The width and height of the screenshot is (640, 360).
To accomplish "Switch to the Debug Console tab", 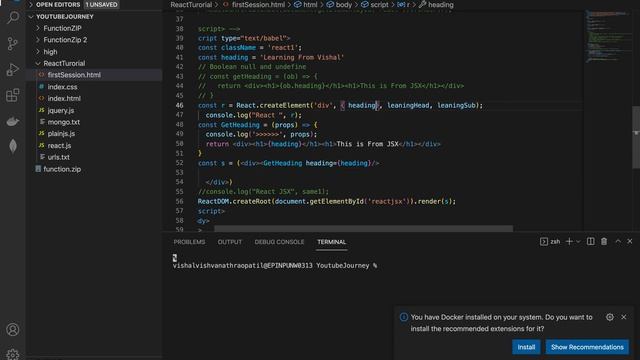I will click(x=280, y=242).
